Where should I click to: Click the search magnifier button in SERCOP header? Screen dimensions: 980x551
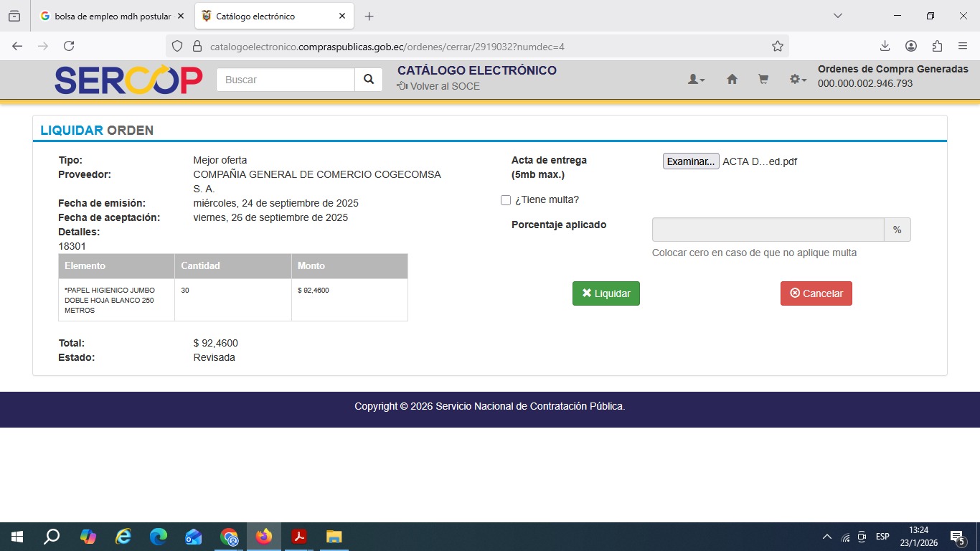368,80
